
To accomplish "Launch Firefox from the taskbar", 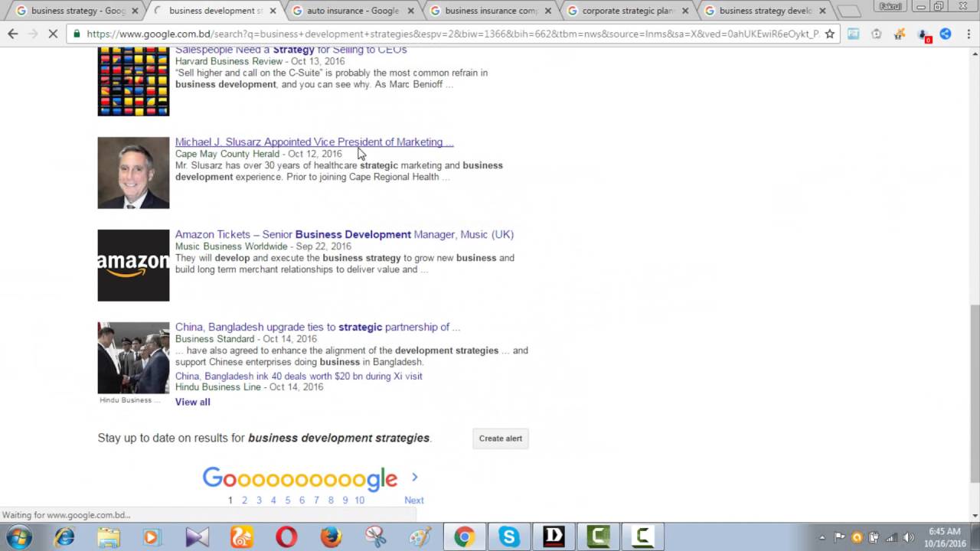I will [x=331, y=537].
